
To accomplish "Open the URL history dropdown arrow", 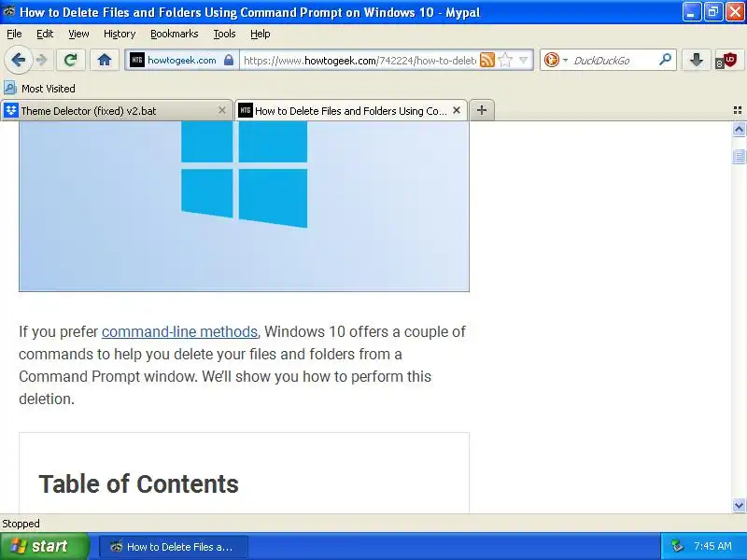I will click(524, 60).
